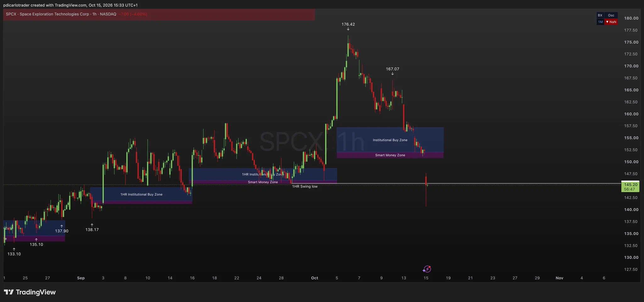Click the 'Smart Money Zone' label in late September

[263, 182]
